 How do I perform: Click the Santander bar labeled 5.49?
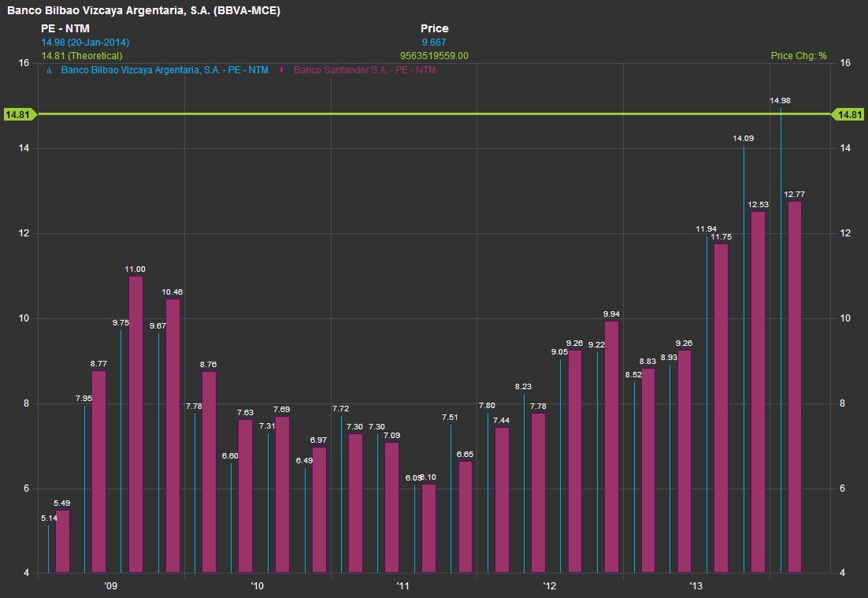62,541
